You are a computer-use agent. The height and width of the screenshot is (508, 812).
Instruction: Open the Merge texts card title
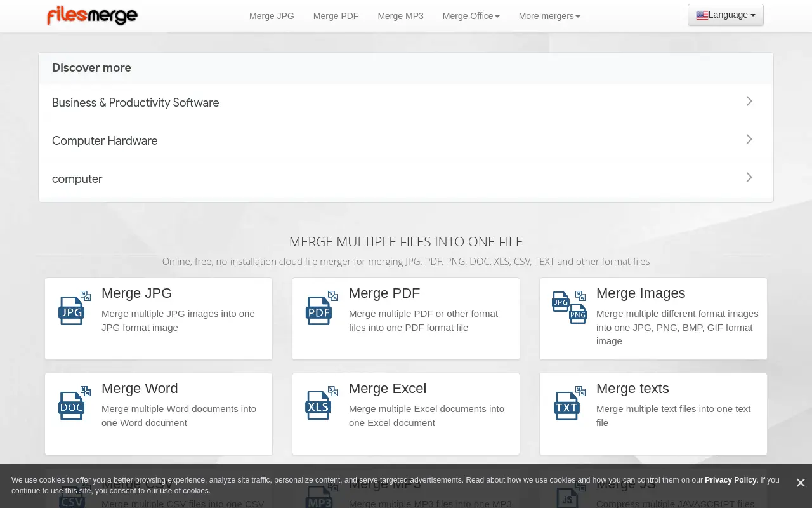[632, 389]
